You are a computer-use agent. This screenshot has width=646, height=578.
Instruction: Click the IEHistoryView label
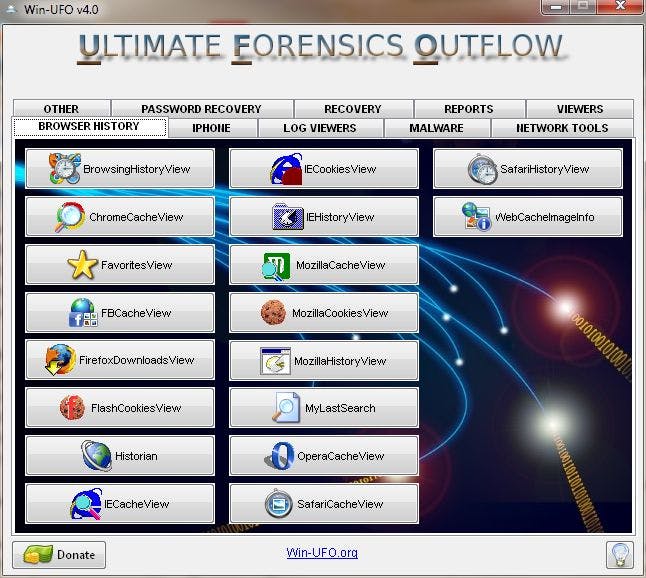[x=340, y=217]
